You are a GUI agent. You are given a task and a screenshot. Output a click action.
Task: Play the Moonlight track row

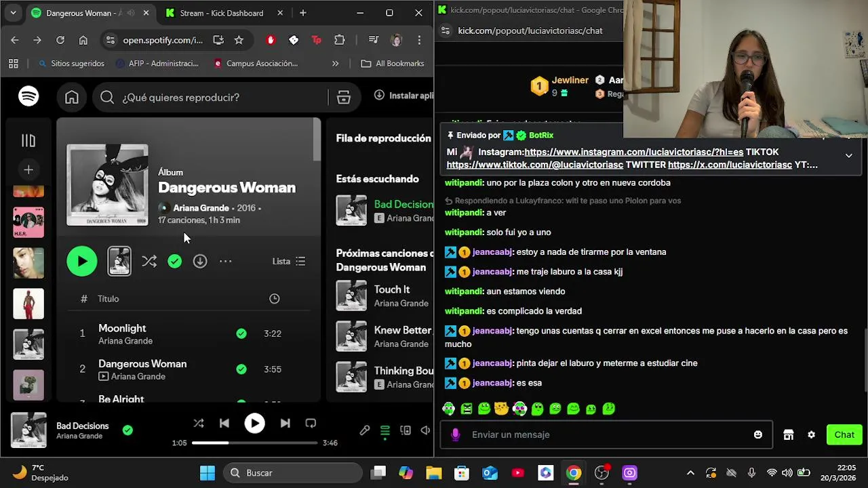[x=189, y=333]
